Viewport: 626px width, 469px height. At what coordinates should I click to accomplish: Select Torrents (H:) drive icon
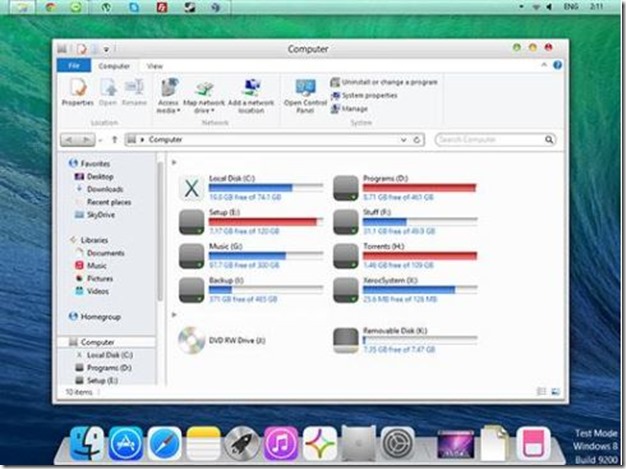click(346, 256)
